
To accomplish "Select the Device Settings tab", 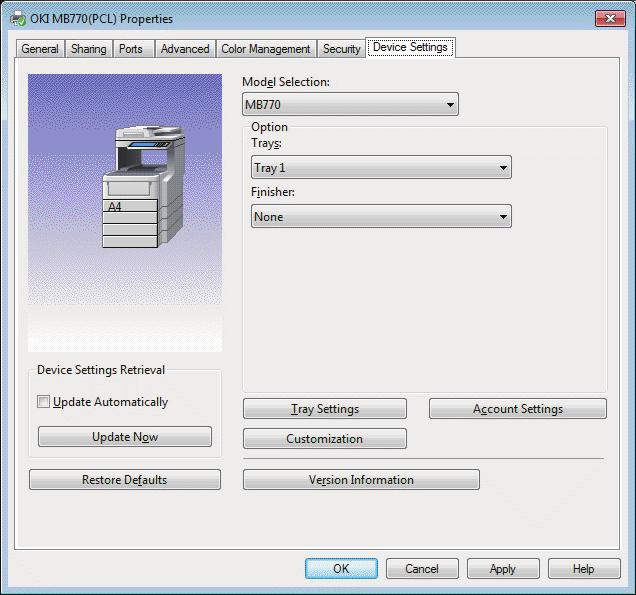I will pyautogui.click(x=410, y=47).
